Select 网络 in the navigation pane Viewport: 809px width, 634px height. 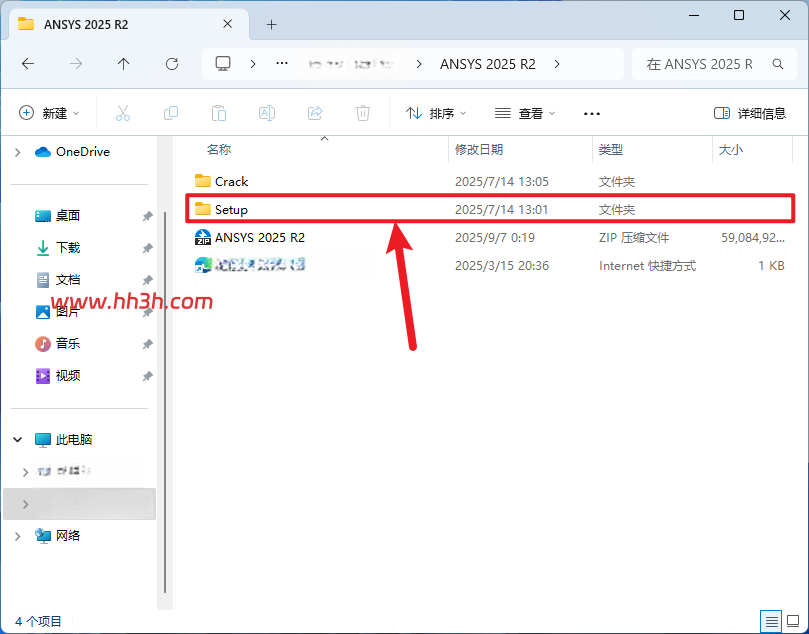pos(68,536)
